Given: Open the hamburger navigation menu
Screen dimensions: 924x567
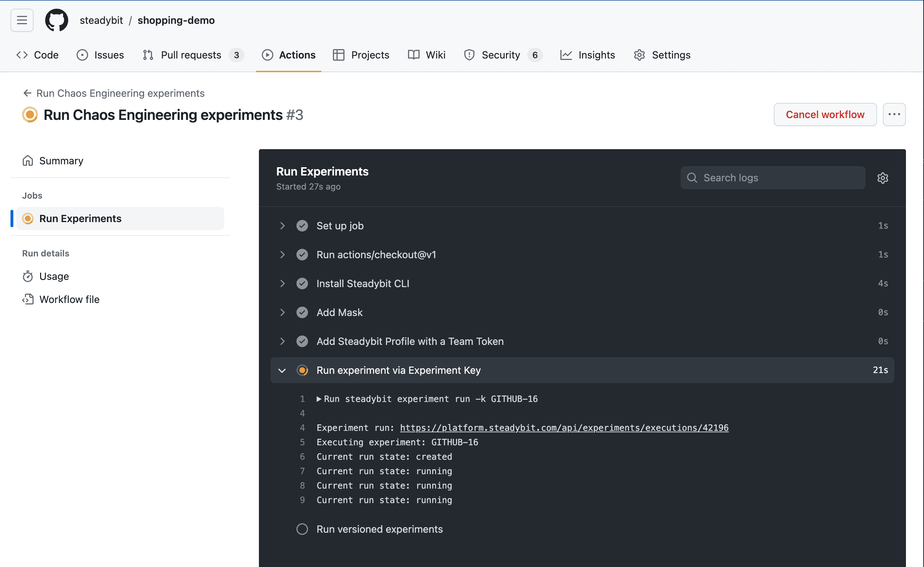Looking at the screenshot, I should pyautogui.click(x=22, y=20).
